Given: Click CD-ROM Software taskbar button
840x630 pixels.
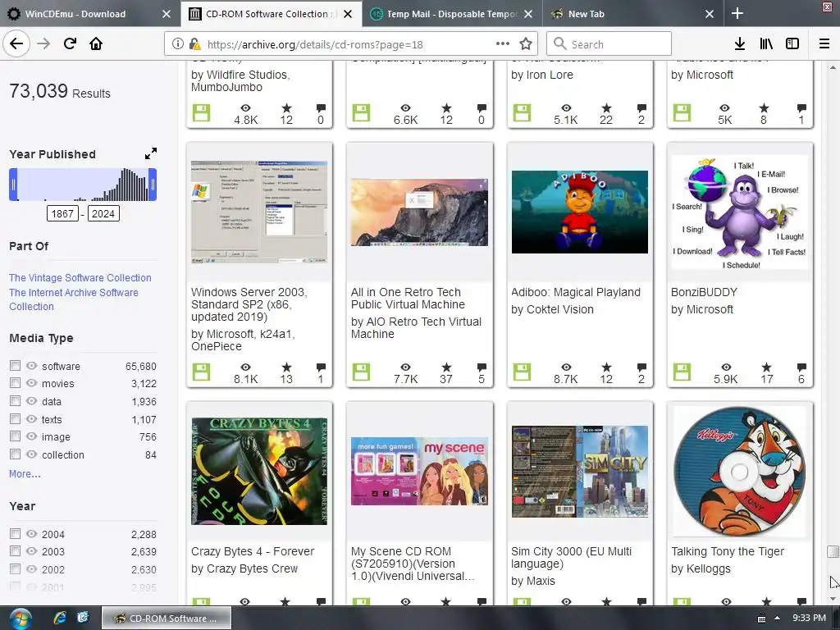Looking at the screenshot, I should click(x=167, y=619).
